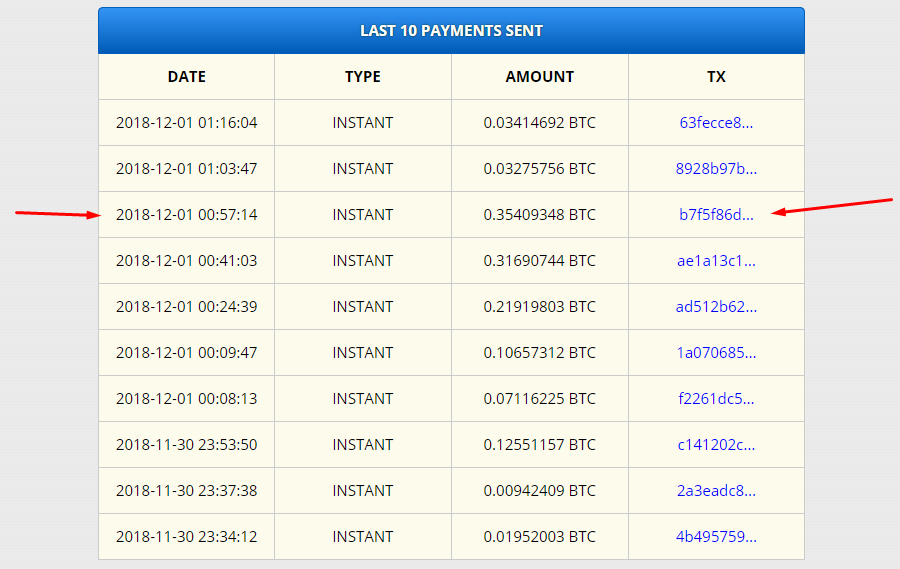Click INSTANT in the 00:57:14 row
900x569 pixels.
tap(363, 215)
